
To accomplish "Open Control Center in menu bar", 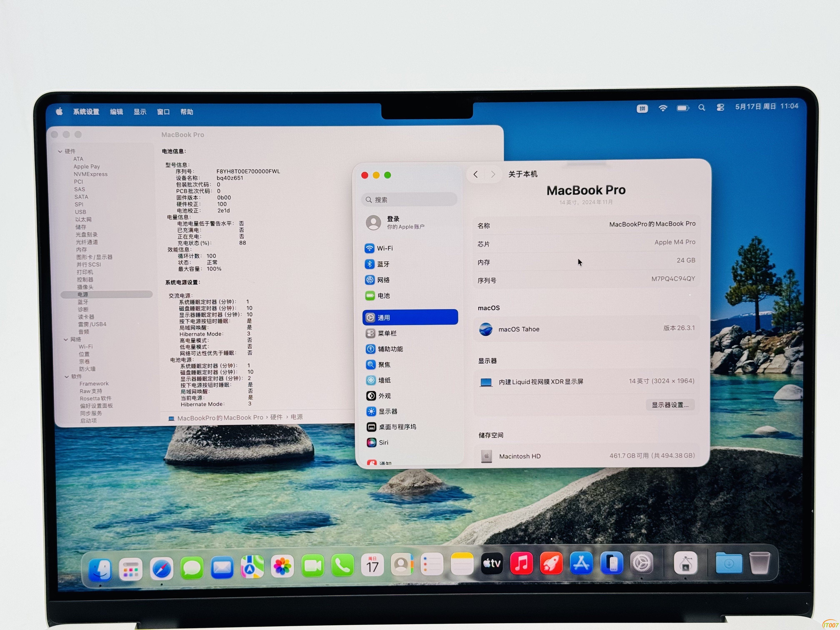I will coord(720,107).
